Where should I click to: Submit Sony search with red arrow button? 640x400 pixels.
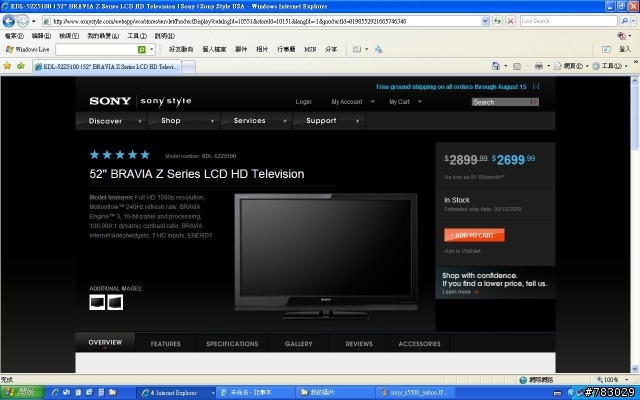pyautogui.click(x=535, y=102)
